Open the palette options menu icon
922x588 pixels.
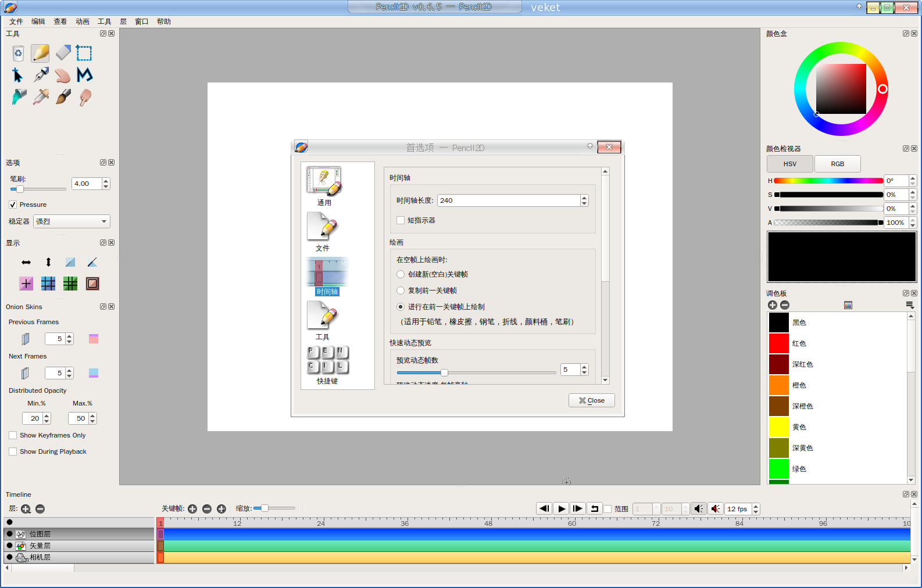point(910,305)
